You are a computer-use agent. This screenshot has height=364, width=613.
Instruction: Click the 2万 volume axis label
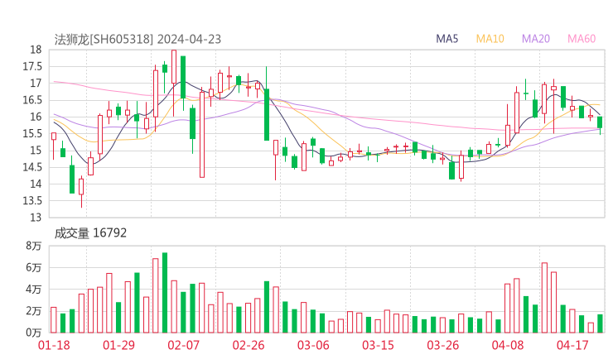[x=34, y=311]
